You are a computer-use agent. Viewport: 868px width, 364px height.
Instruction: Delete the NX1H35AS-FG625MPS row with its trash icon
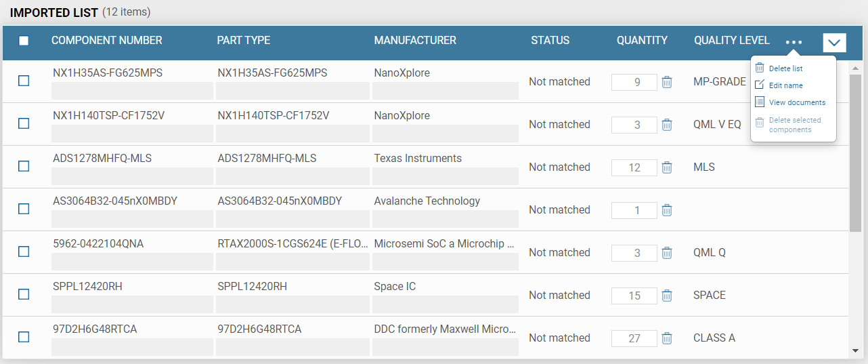point(667,82)
